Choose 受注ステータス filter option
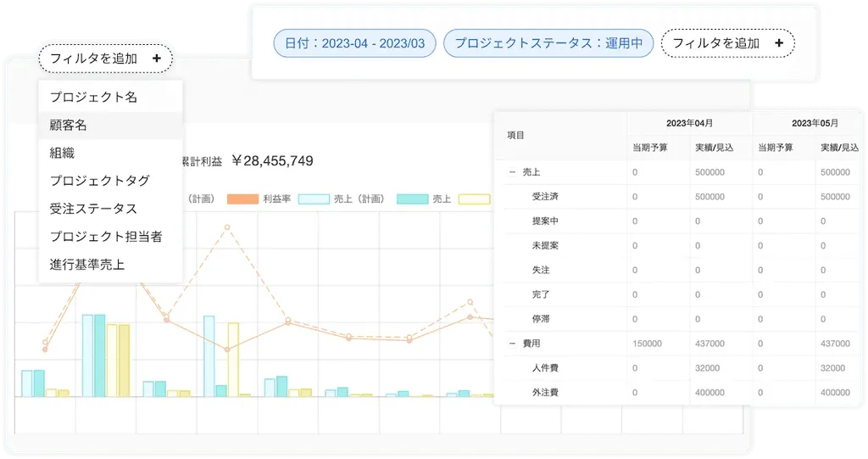The width and height of the screenshot is (868, 459). click(x=93, y=209)
